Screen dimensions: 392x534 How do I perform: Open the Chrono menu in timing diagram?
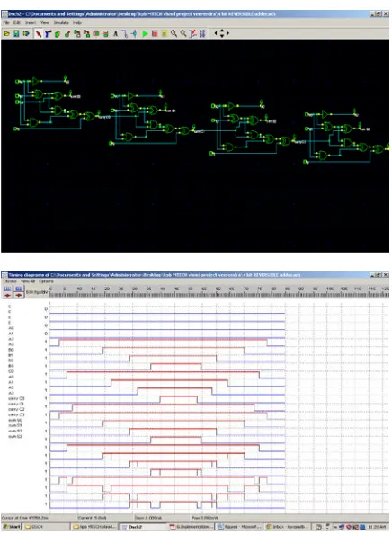point(10,281)
